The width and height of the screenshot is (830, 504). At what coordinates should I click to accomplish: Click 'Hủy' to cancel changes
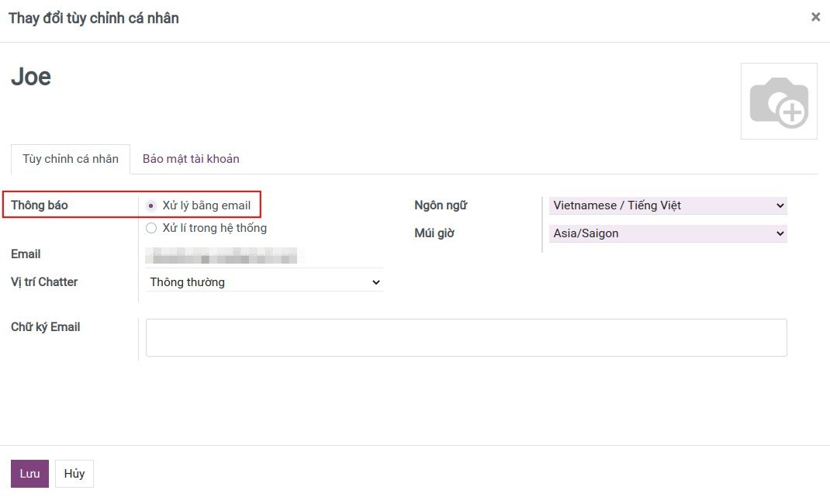pos(74,473)
